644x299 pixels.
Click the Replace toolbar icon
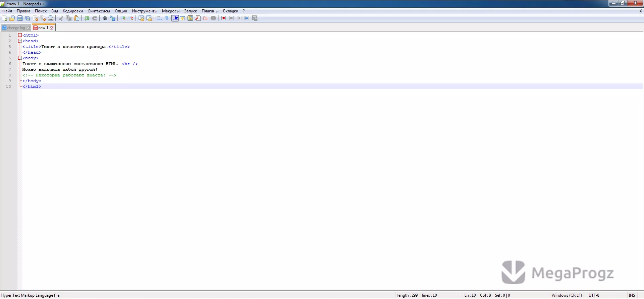coord(113,18)
